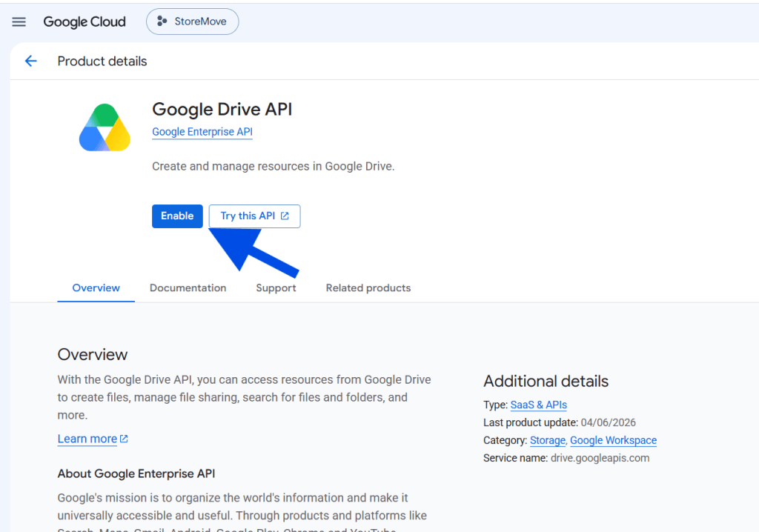This screenshot has width=759, height=532.
Task: Click the Additional details heading
Action: point(546,381)
